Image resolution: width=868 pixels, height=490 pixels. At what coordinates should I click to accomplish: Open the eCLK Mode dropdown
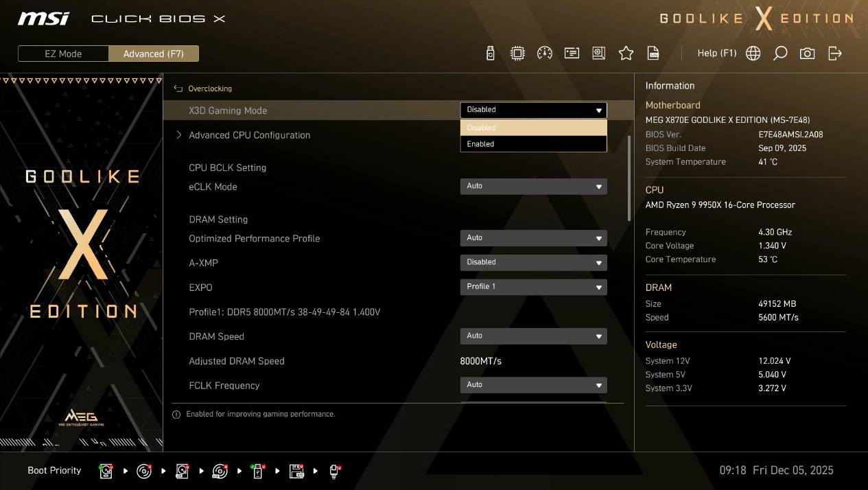pos(533,186)
